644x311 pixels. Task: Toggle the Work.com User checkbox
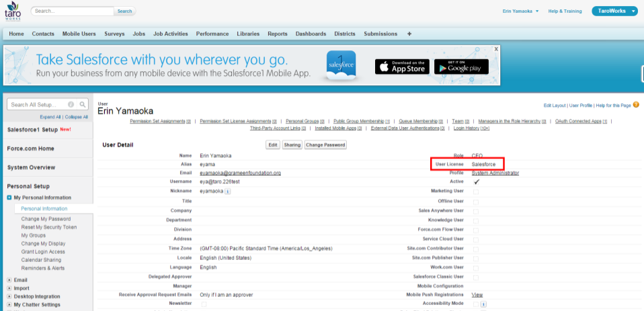(476, 268)
